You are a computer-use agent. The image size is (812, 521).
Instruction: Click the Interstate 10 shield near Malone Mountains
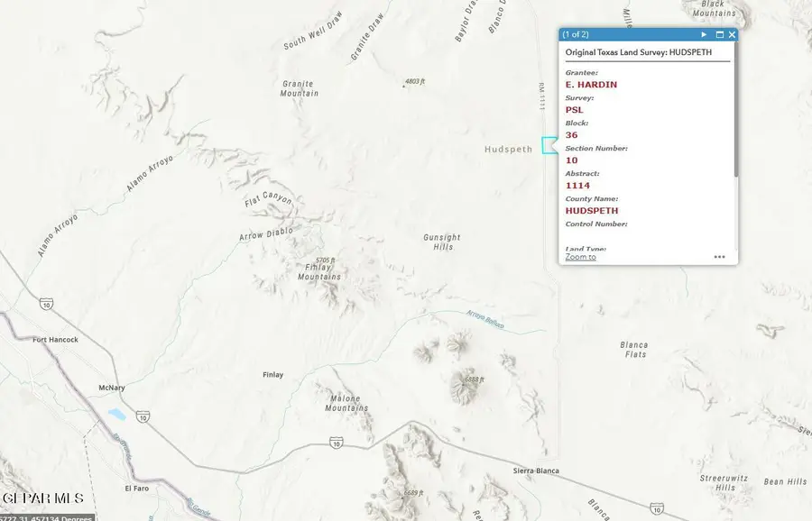[x=335, y=443]
